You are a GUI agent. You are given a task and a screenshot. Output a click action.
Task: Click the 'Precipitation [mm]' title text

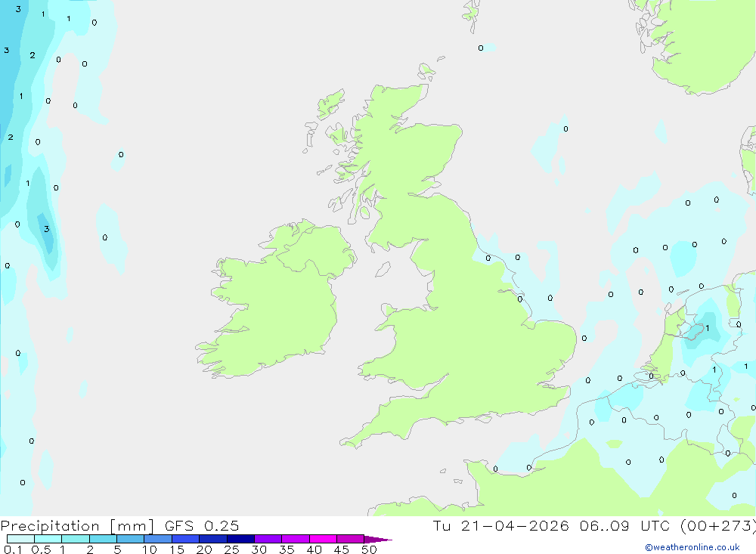pos(77,526)
